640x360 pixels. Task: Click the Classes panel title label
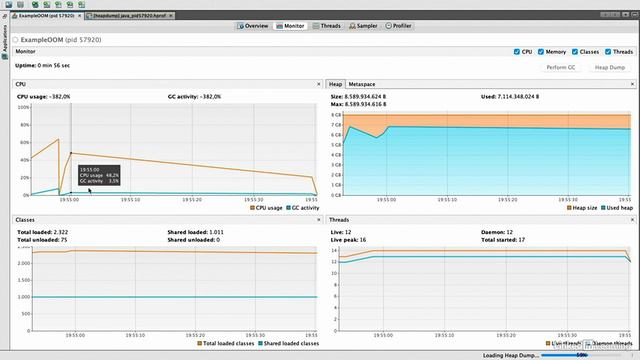click(x=25, y=220)
